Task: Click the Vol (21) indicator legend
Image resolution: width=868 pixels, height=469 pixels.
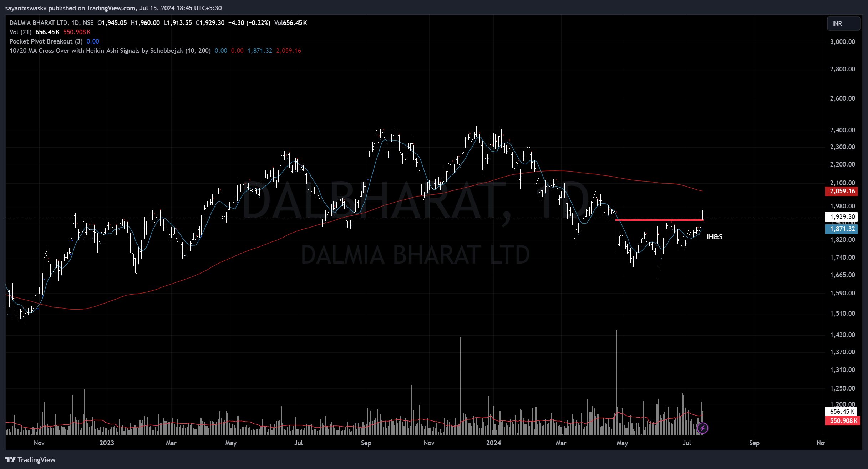Action: (x=20, y=32)
